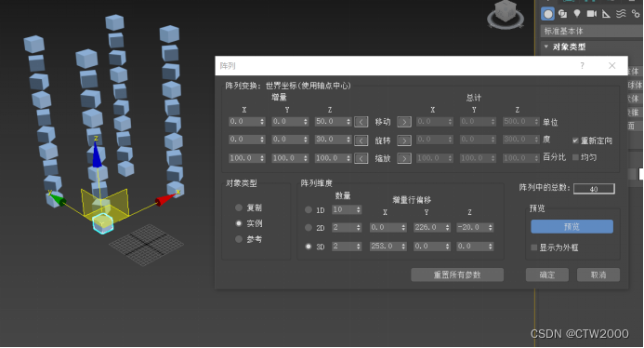Switch to the Shapes category icon
Image resolution: width=644 pixels, height=348 pixels.
coord(562,14)
